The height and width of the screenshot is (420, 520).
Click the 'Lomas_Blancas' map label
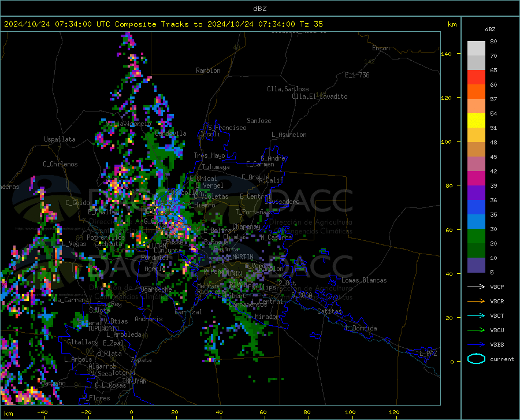[x=364, y=280]
